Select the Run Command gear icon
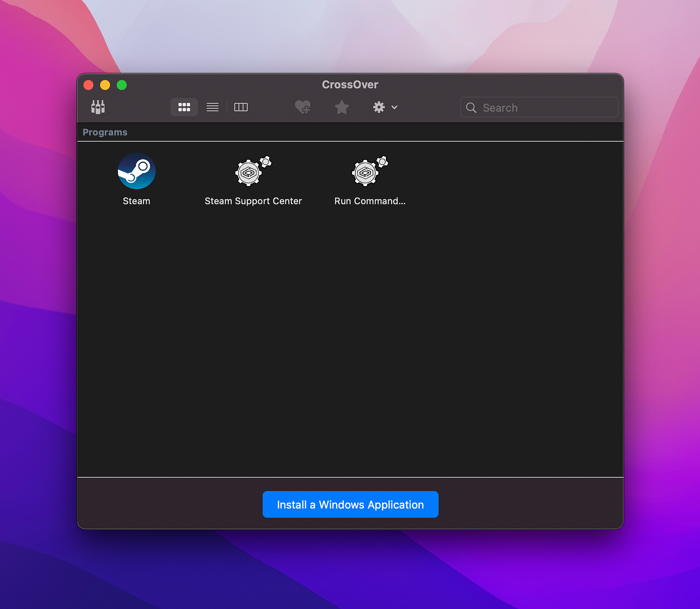 coord(370,171)
